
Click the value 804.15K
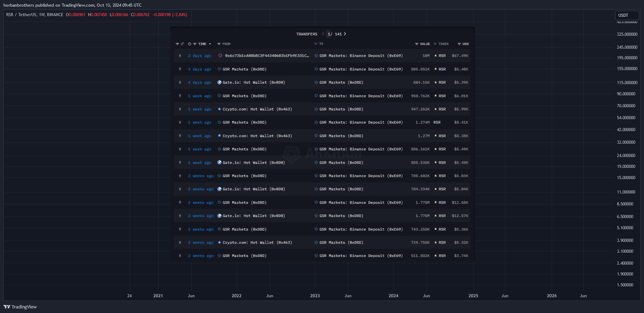point(421,83)
